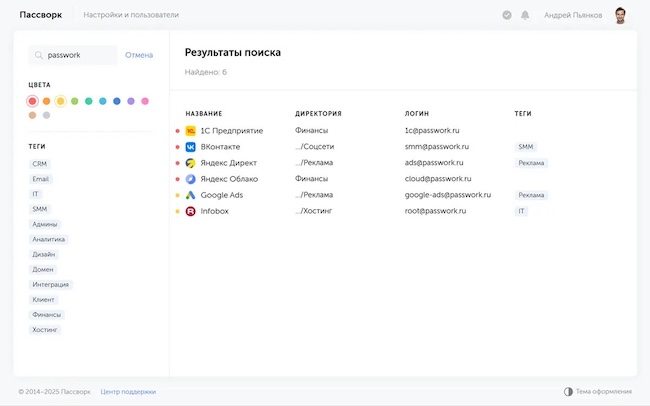Click the Google Ads logo icon
The image size is (650, 406).
[x=190, y=195]
